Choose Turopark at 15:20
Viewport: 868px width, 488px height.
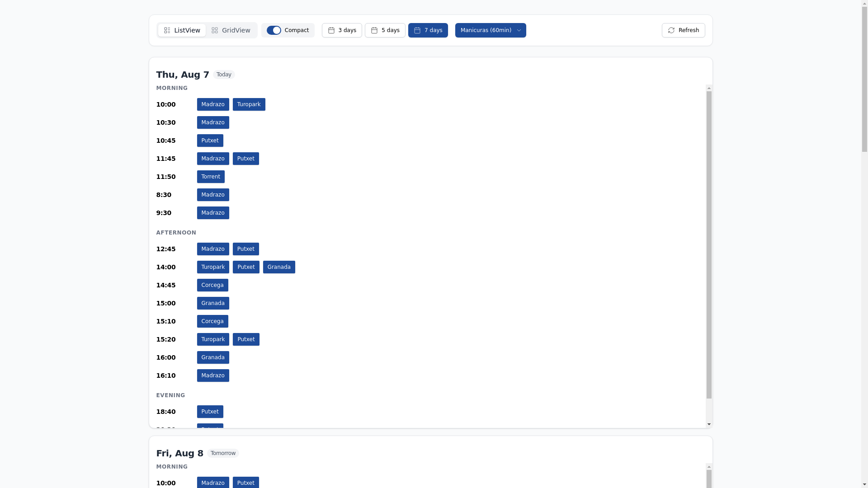[x=213, y=339]
